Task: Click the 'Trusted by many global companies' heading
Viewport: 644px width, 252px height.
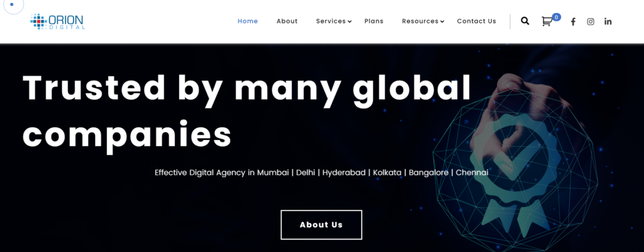Action: (x=247, y=111)
